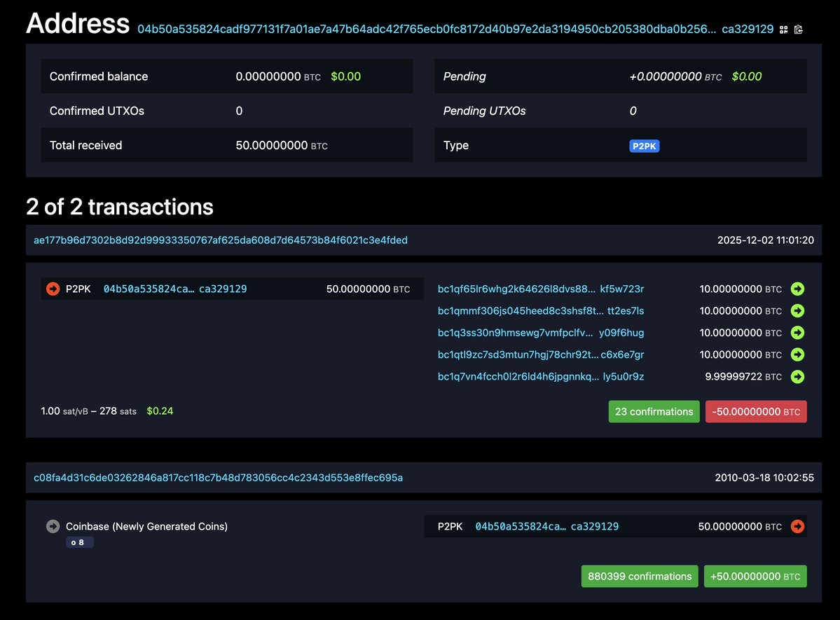Select the P2PK type badge
The height and width of the screenshot is (620, 840).
click(x=644, y=146)
